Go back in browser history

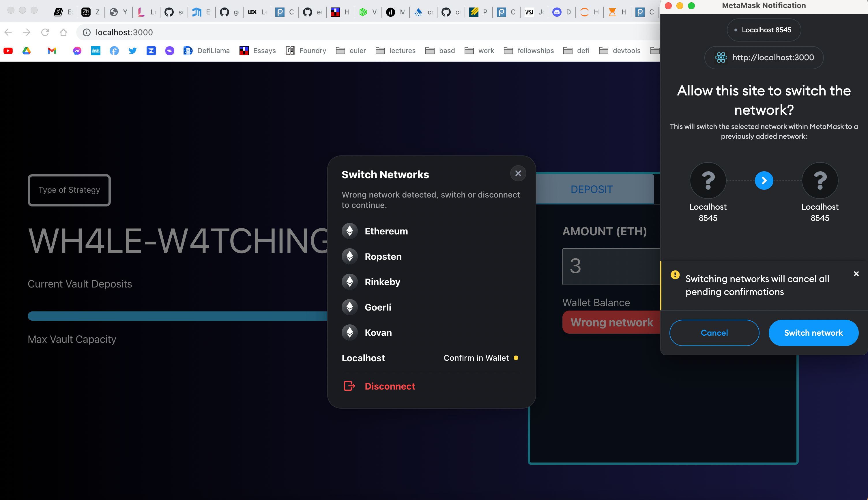click(8, 32)
